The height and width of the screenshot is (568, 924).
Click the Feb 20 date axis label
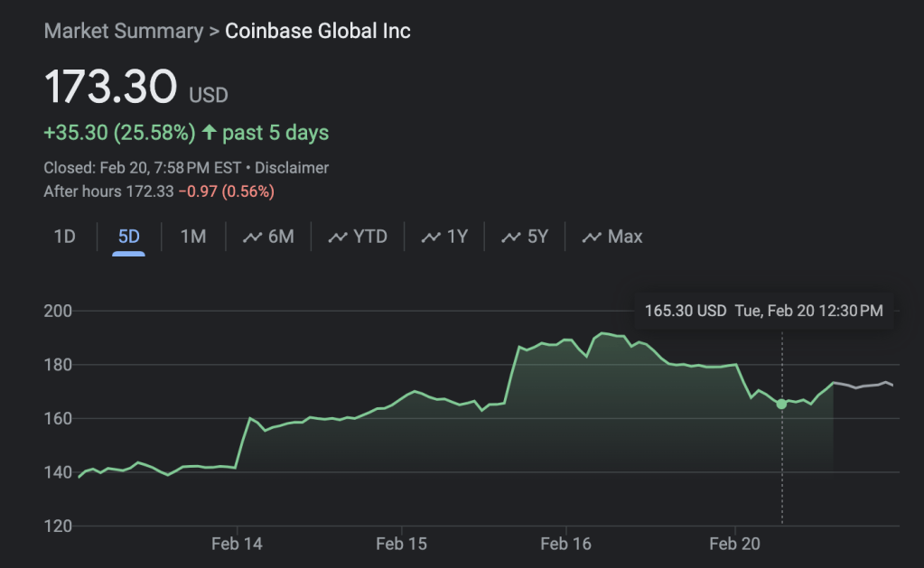[735, 544]
